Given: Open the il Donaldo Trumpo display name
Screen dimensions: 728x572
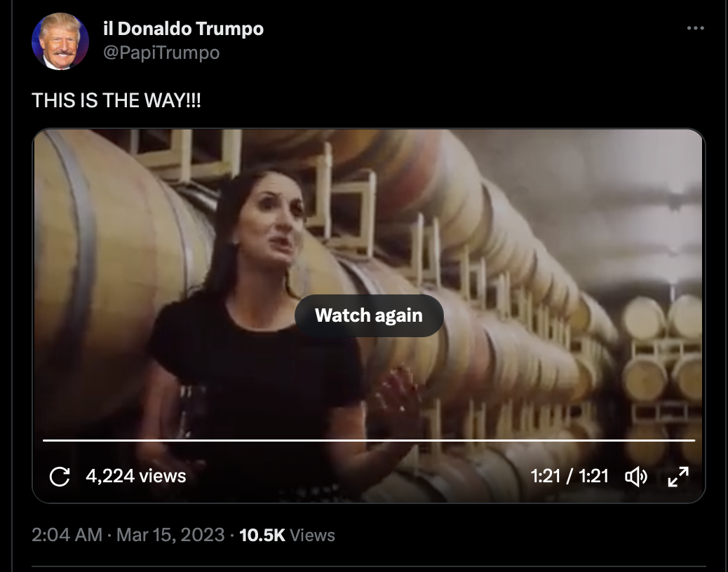Looking at the screenshot, I should pos(183,29).
